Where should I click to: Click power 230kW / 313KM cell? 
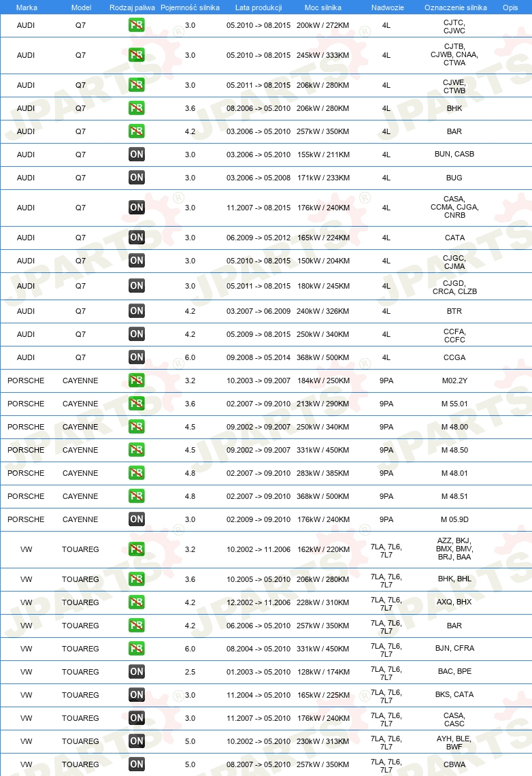click(x=323, y=741)
